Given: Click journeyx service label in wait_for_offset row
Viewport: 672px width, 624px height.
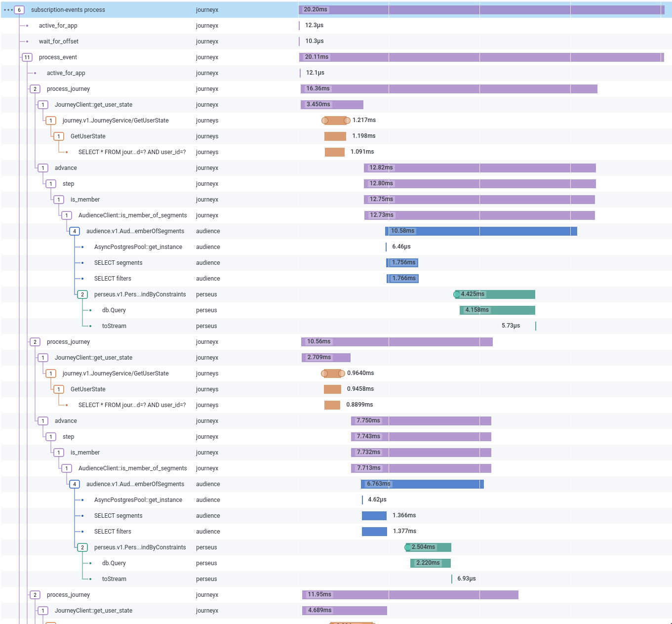Looking at the screenshot, I should coord(207,42).
